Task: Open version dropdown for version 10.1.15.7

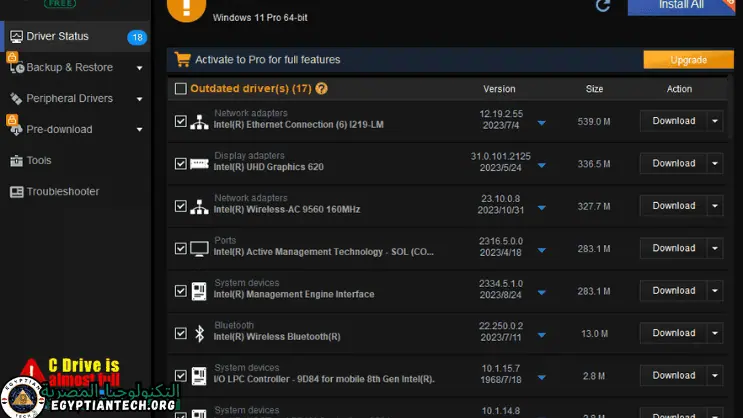Action: pyautogui.click(x=542, y=378)
